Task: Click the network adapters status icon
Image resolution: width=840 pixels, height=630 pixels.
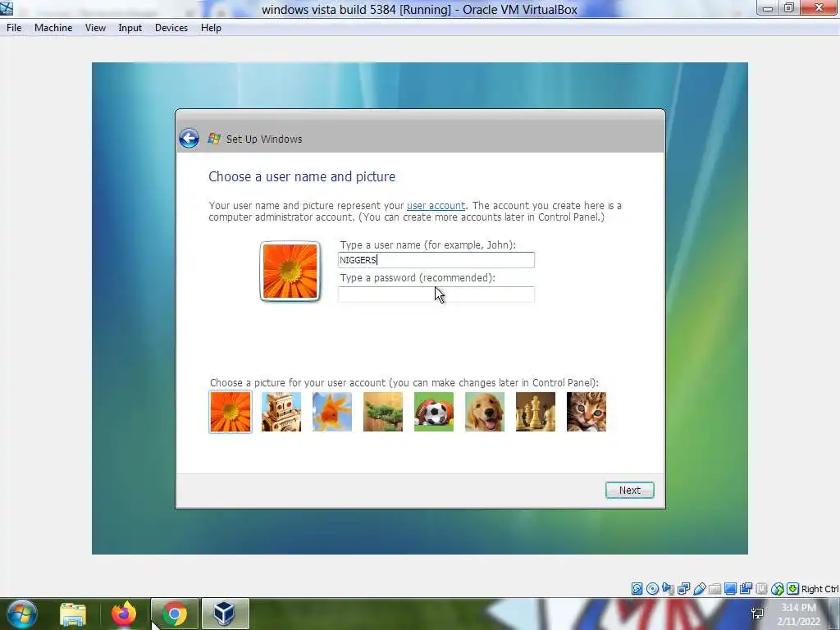Action: (683, 589)
